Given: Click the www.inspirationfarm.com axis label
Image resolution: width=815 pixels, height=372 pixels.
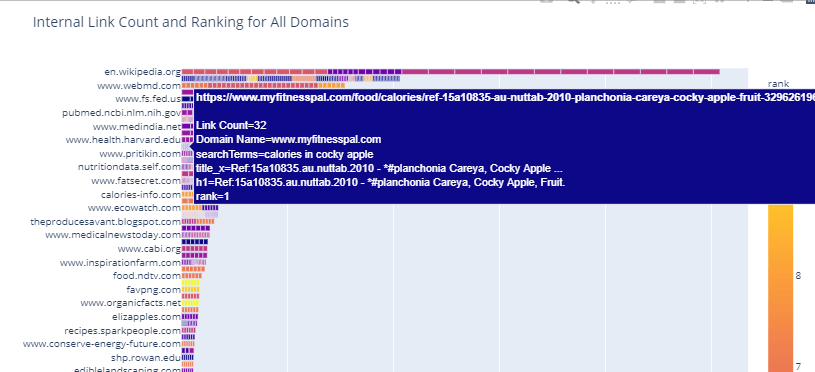Looking at the screenshot, I should pyautogui.click(x=120, y=262).
